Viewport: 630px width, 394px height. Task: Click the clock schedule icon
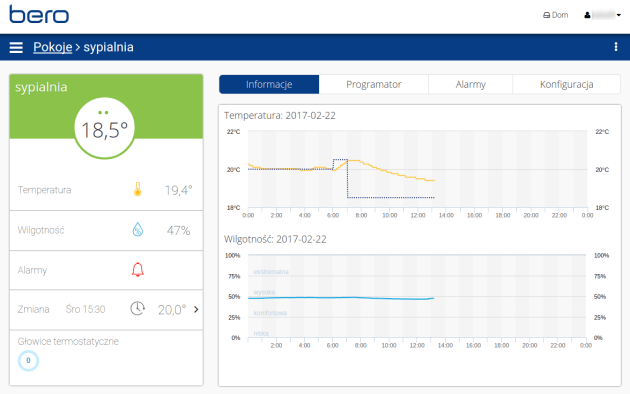[137, 308]
